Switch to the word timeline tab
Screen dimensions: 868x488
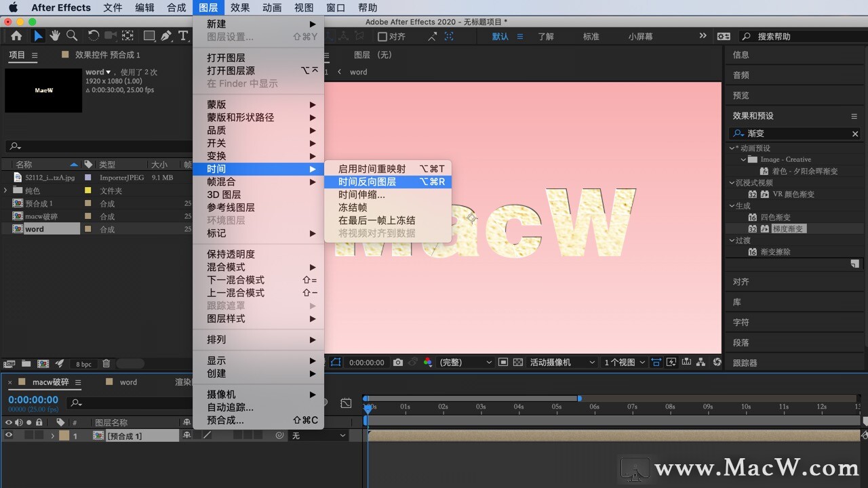[128, 382]
